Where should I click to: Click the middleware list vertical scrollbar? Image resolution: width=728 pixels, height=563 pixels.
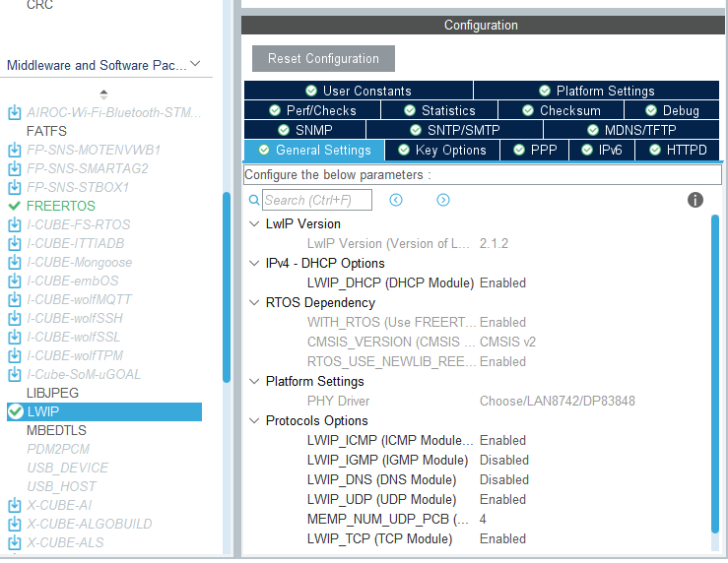tap(227, 287)
